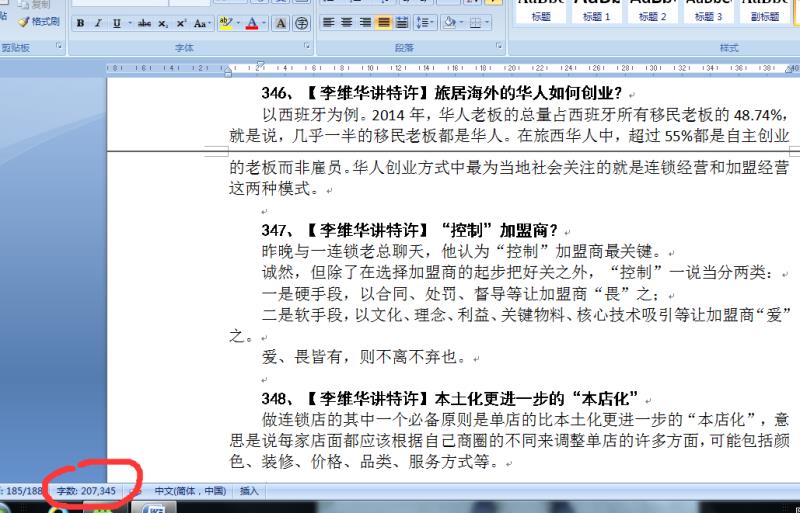Align paragraph text right
Screen dimensions: 800x513
(365, 22)
